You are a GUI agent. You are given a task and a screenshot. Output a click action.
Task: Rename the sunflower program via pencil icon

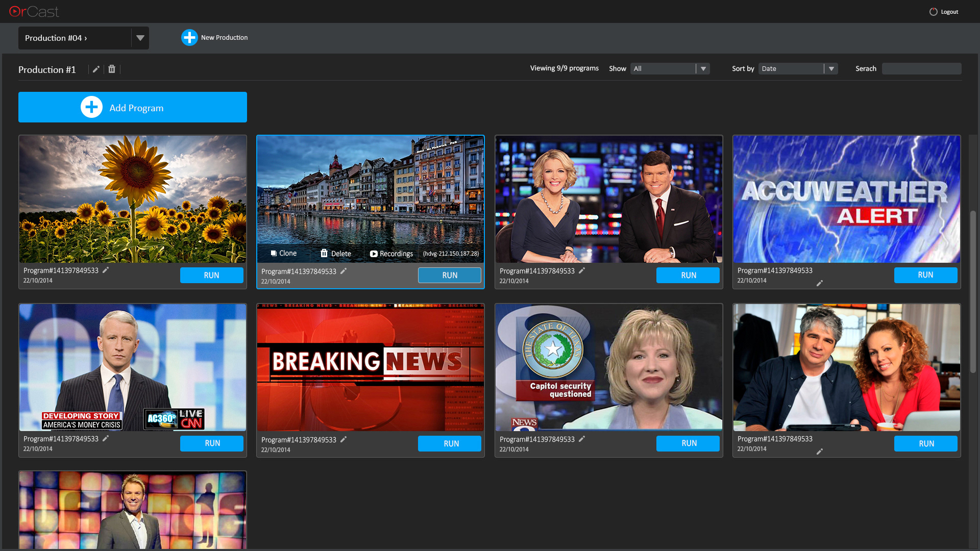tap(106, 270)
